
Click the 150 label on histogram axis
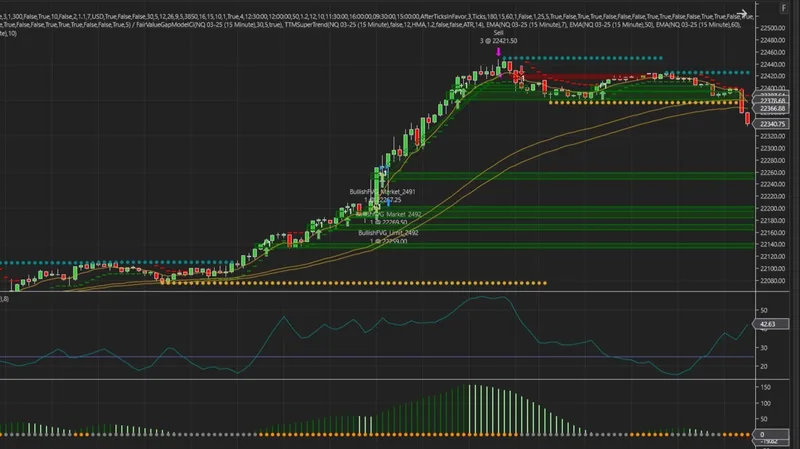tap(765, 387)
